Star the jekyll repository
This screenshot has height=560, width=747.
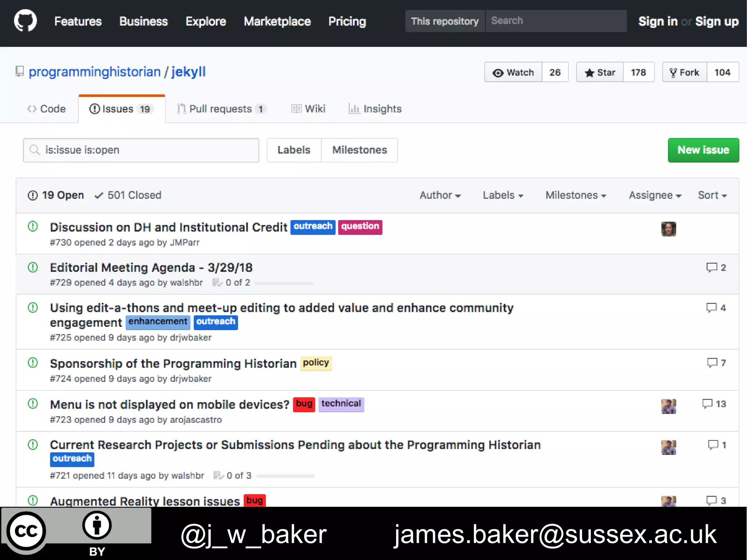[600, 72]
